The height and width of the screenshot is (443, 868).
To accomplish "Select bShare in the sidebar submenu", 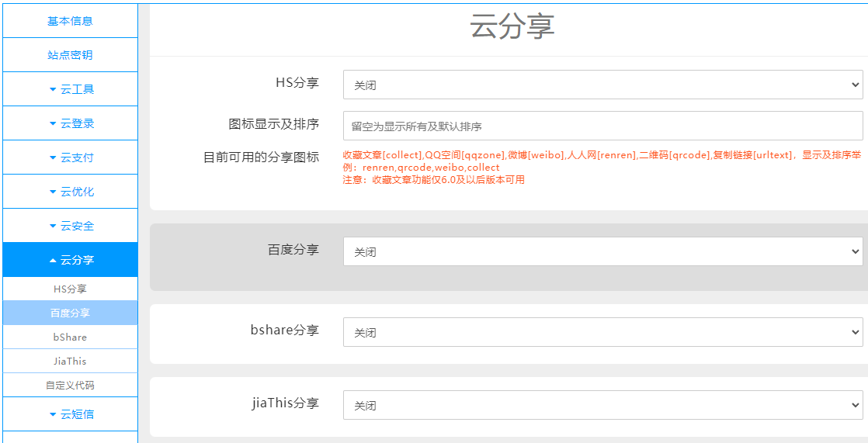I will [70, 337].
